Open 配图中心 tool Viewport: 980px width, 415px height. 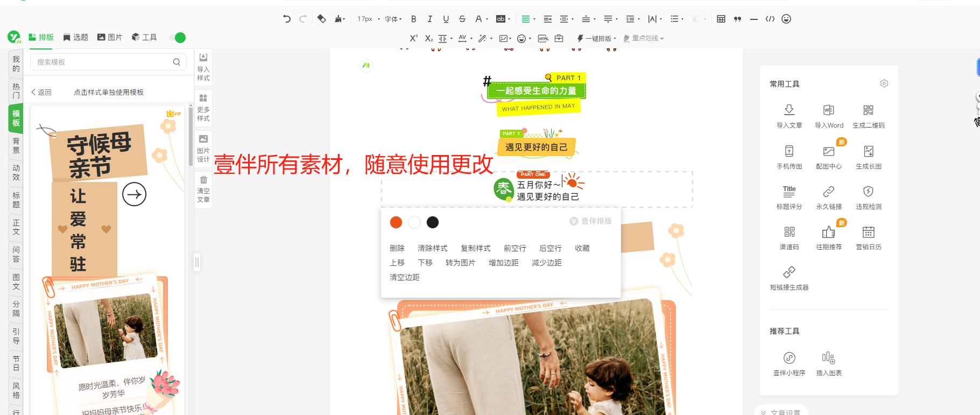[x=829, y=157]
